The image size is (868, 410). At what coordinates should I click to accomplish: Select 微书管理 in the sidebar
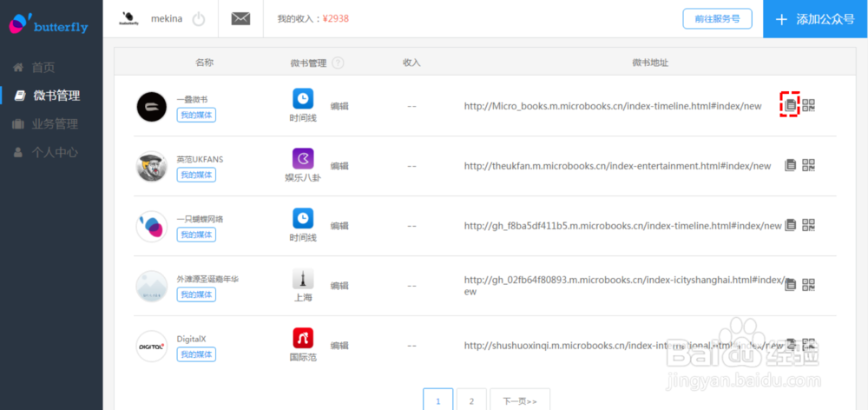click(47, 96)
